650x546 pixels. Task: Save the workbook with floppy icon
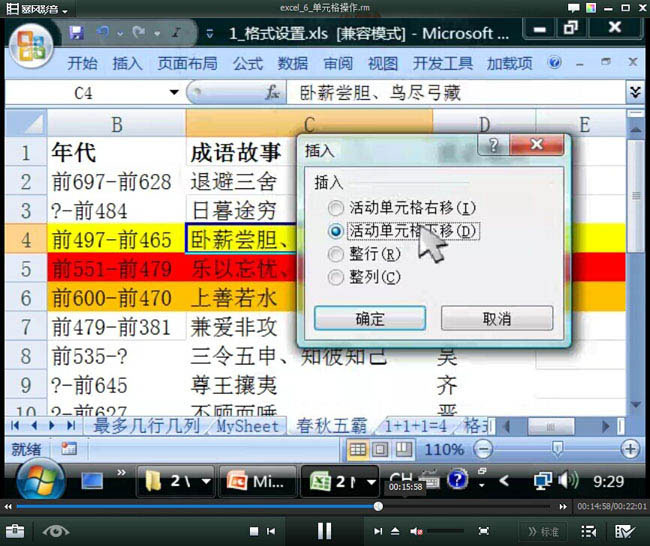point(76,33)
